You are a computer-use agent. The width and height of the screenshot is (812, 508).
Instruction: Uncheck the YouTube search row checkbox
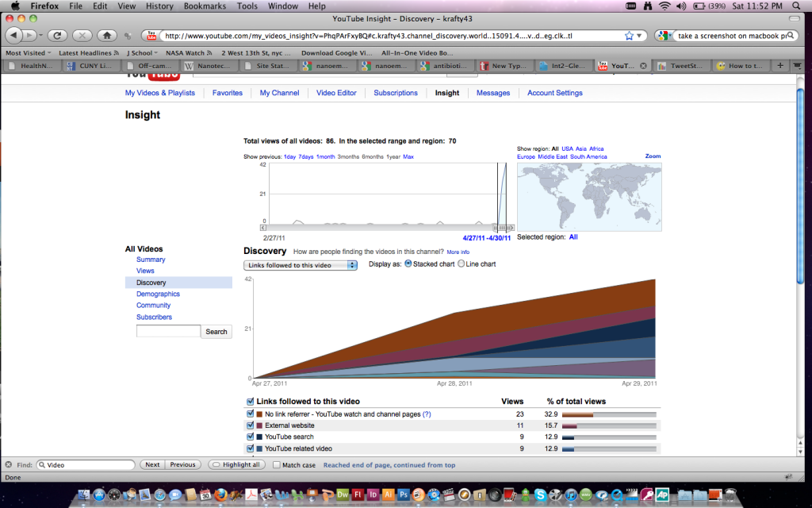coord(250,437)
